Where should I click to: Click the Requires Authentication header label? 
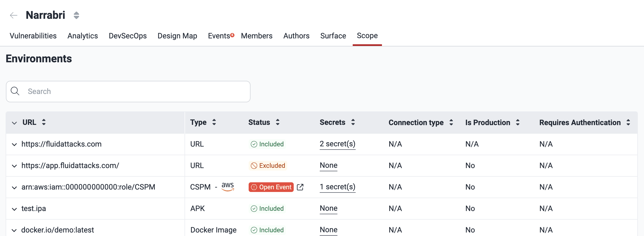tap(580, 123)
